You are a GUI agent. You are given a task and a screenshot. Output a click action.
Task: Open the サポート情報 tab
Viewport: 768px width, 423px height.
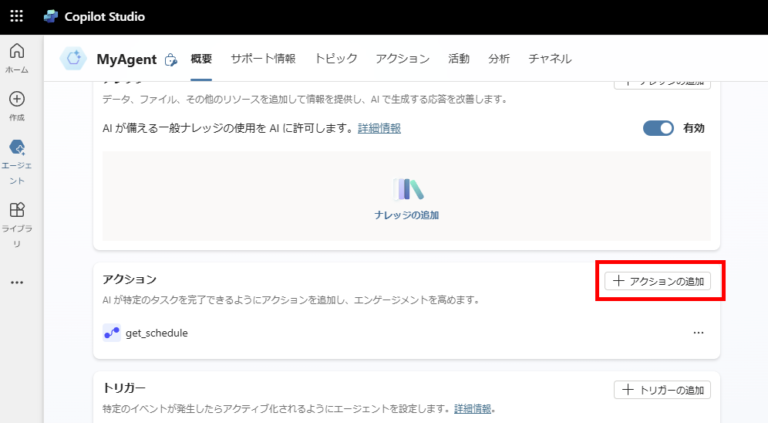click(263, 59)
